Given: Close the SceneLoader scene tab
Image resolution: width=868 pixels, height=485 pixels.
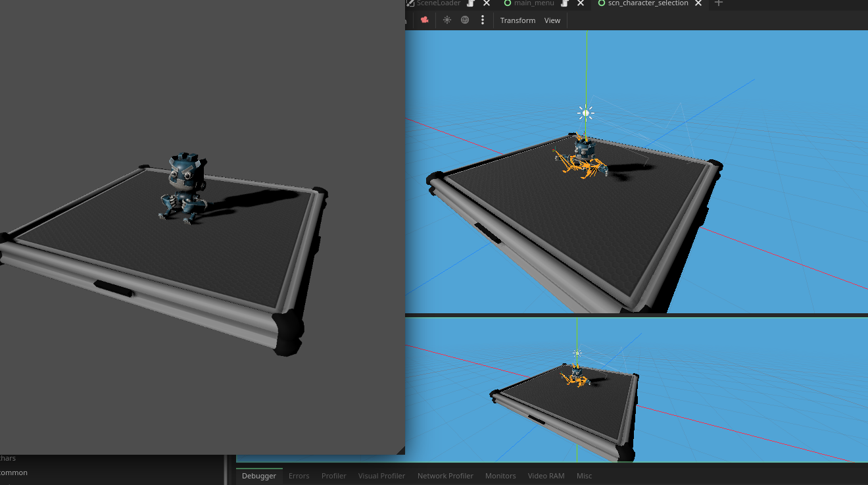Looking at the screenshot, I should (x=486, y=3).
